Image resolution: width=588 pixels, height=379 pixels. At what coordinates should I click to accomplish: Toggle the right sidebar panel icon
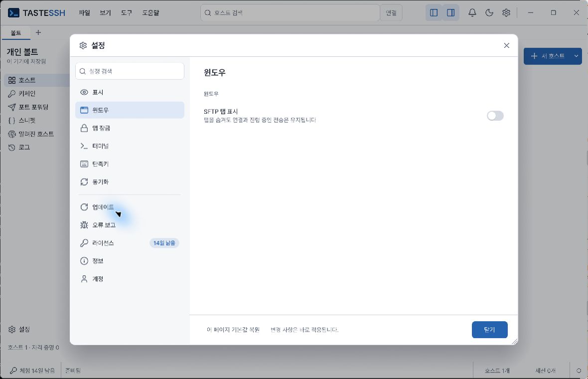451,13
